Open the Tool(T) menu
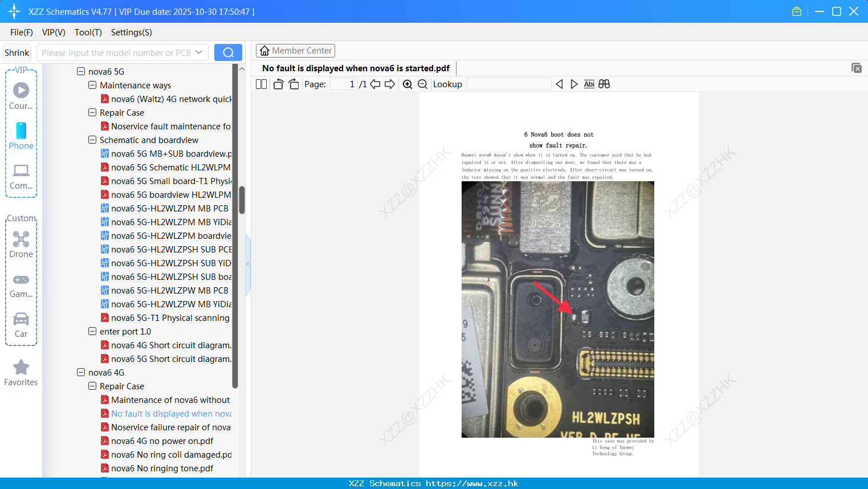The image size is (868, 489). [x=88, y=32]
